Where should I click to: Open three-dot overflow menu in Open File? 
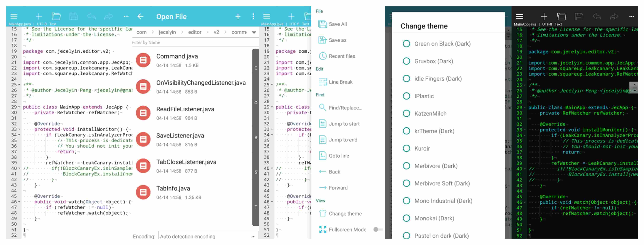click(253, 17)
